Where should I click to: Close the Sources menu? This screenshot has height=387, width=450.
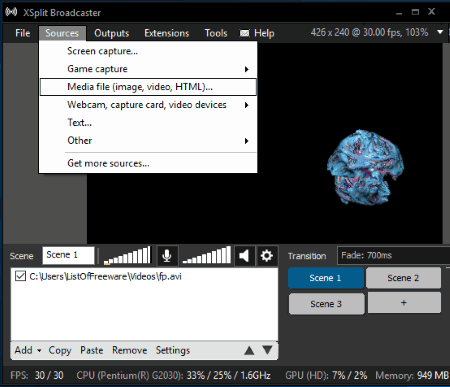pos(62,33)
